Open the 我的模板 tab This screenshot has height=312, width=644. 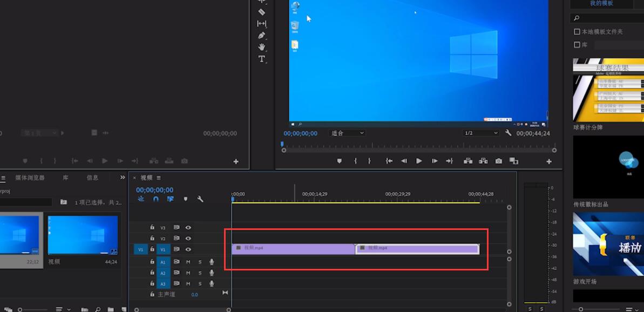coord(601,3)
